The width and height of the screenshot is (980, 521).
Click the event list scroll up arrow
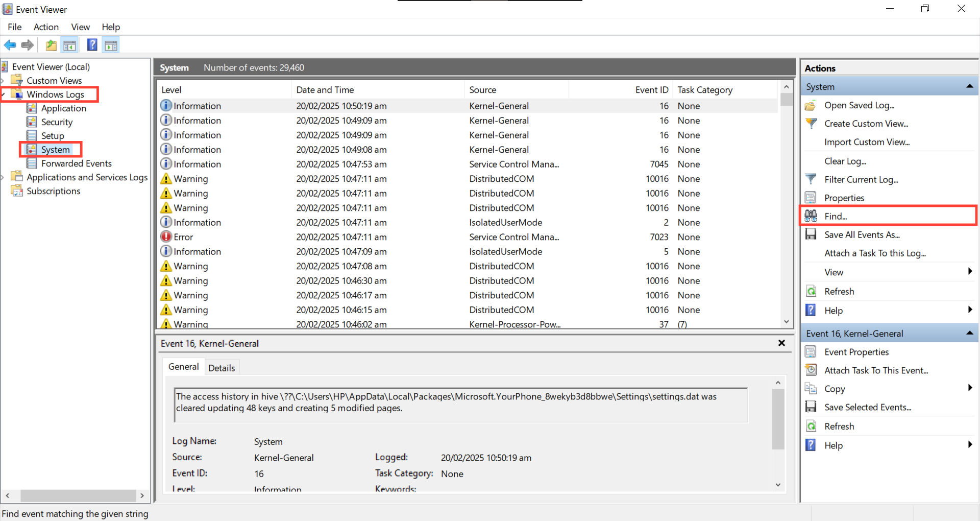787,87
